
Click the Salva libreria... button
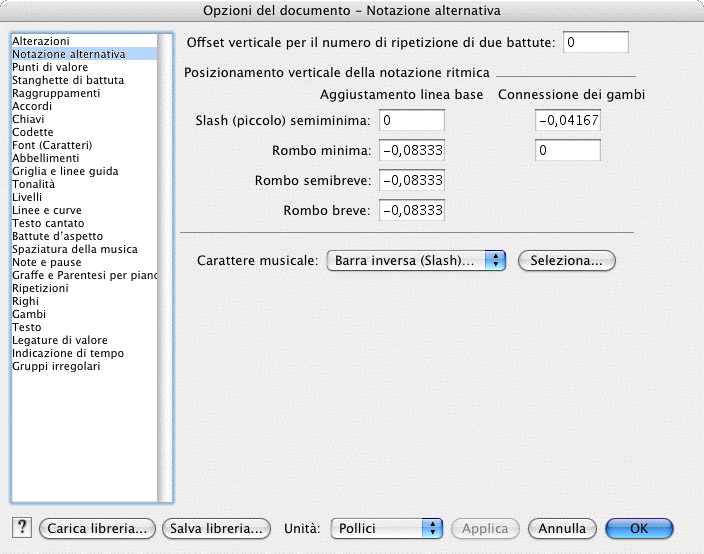(x=217, y=528)
